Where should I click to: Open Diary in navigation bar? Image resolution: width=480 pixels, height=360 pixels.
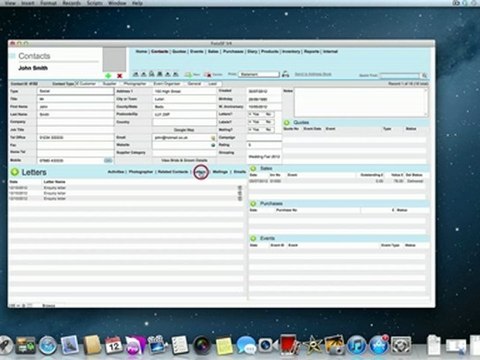coord(252,51)
